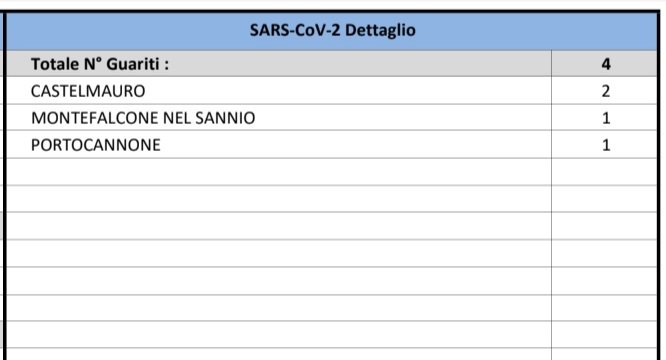Select seventh empty name cell below PORTOCANNONE
The image size is (666, 360).
(279, 335)
